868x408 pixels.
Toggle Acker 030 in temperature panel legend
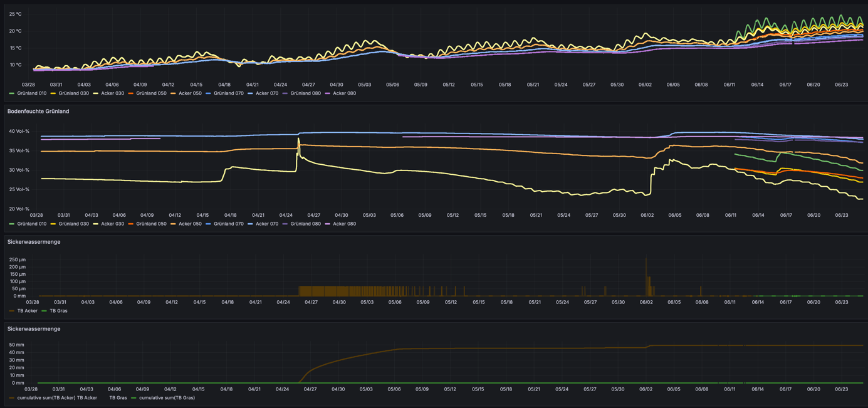[112, 93]
